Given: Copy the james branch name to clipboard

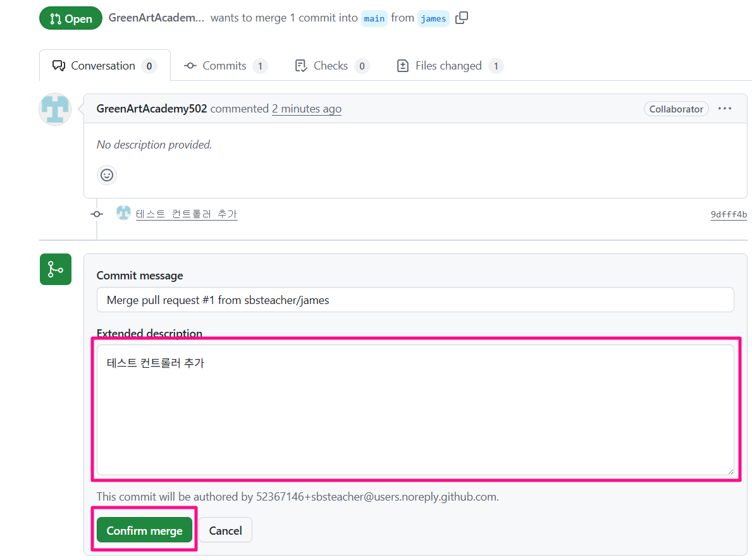Looking at the screenshot, I should point(461,18).
